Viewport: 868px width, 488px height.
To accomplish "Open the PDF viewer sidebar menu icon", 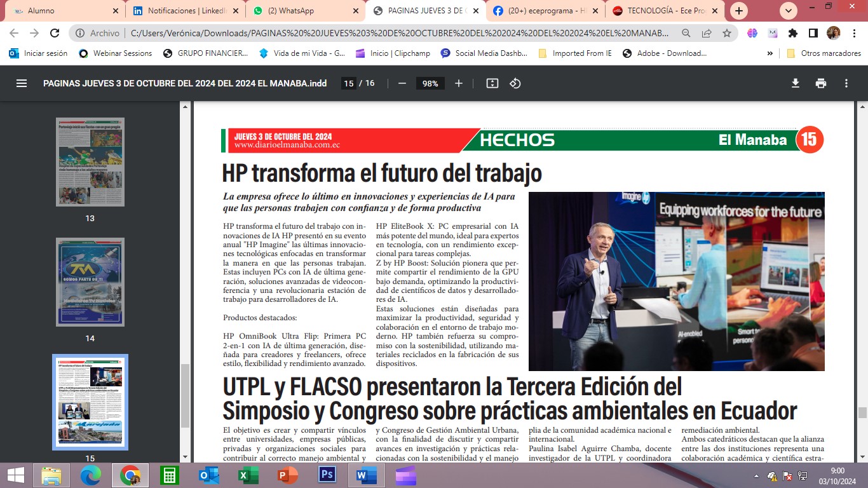I will (22, 83).
